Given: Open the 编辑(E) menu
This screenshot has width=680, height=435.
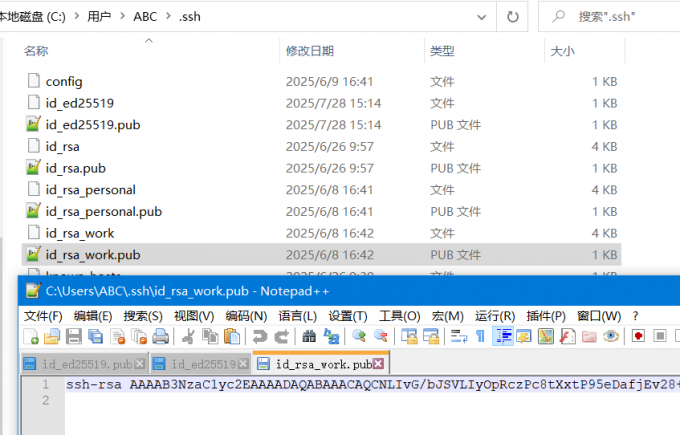Looking at the screenshot, I should click(x=93, y=316).
